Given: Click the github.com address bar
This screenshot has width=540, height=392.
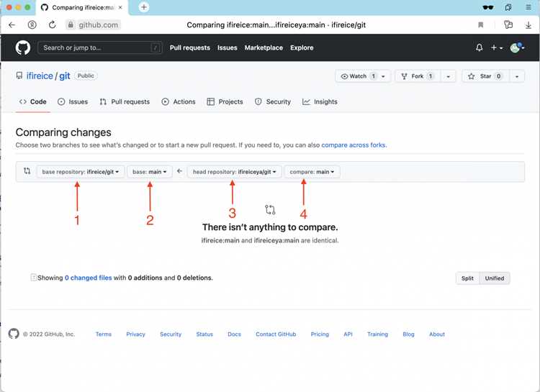Looking at the screenshot, I should point(98,24).
